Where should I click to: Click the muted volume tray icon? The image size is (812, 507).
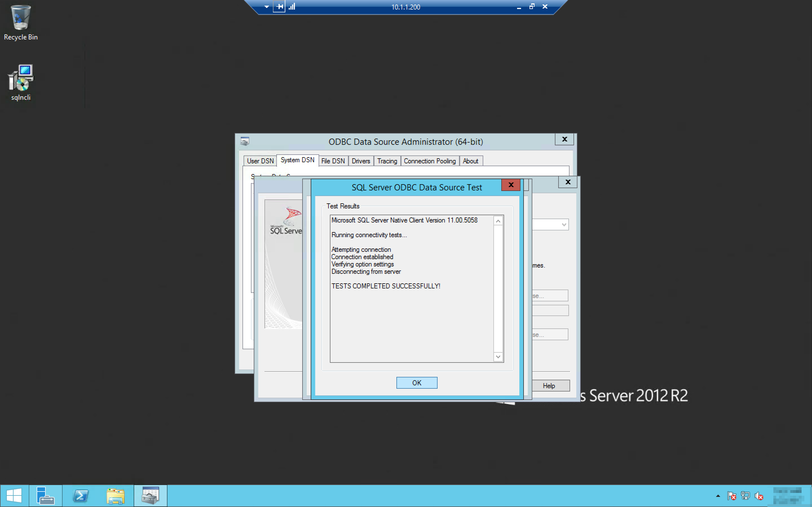759,496
